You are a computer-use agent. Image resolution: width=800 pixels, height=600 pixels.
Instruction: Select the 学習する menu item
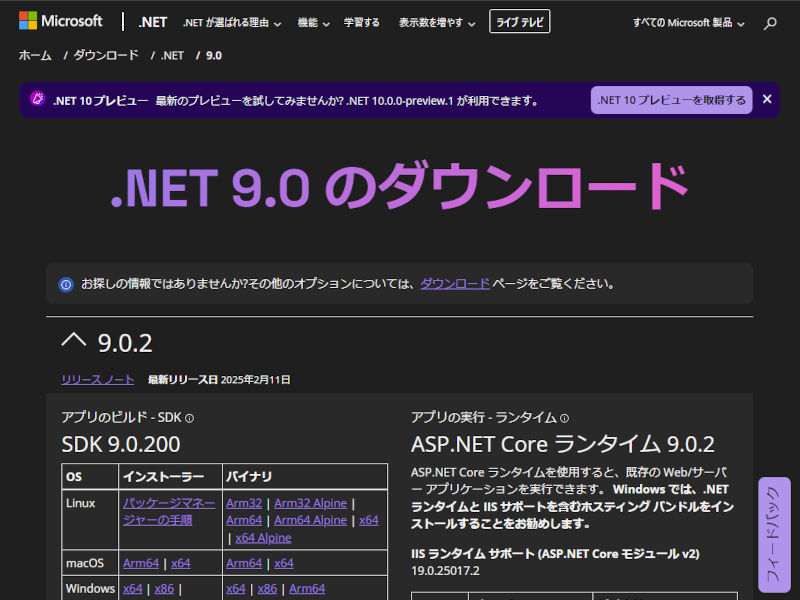click(361, 22)
